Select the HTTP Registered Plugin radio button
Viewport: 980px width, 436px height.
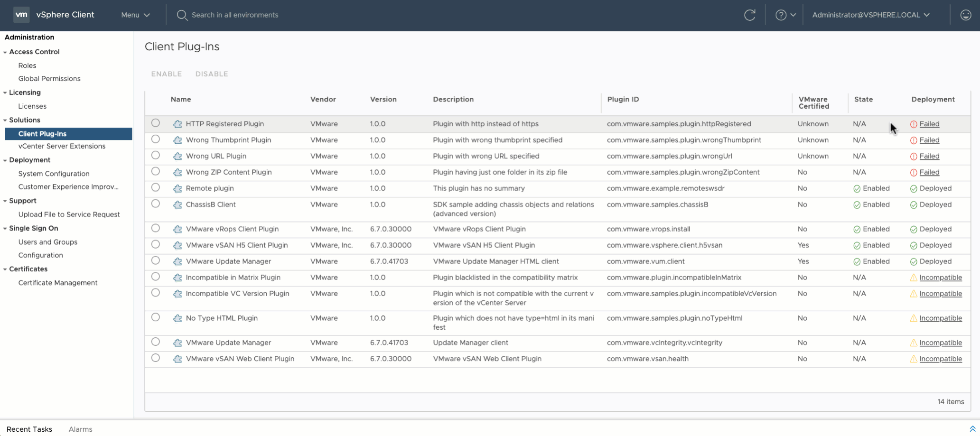[x=156, y=123]
